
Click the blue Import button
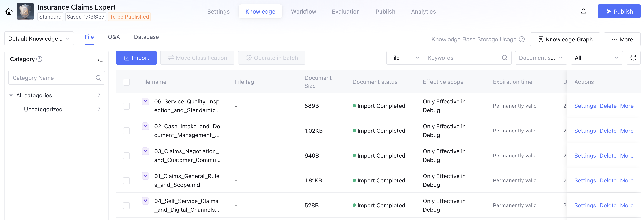(x=136, y=58)
